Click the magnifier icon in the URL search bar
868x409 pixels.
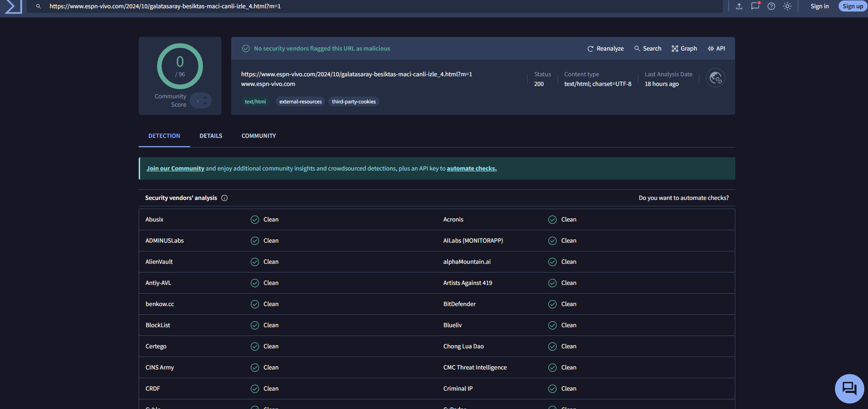click(39, 6)
